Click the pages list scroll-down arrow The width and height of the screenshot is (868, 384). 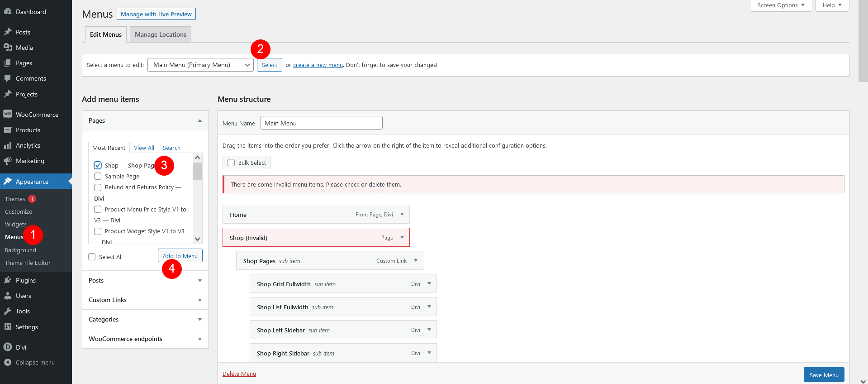pos(197,239)
